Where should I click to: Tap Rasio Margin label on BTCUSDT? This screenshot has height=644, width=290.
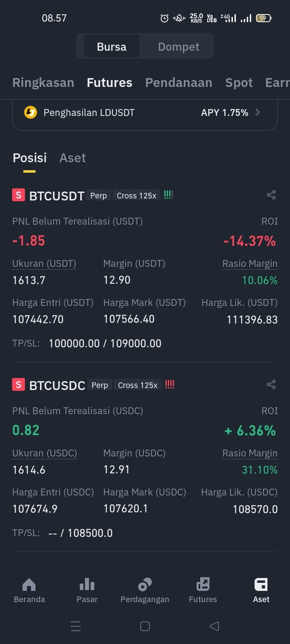(x=250, y=264)
